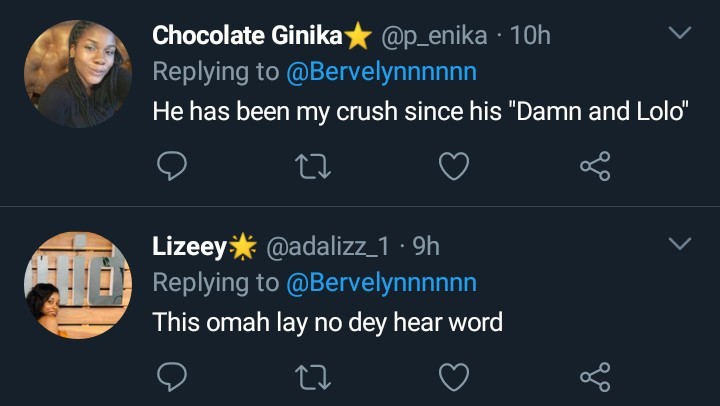Retweet Chocolate Ginika's tweet
Image resolution: width=720 pixels, height=406 pixels.
coord(314,167)
